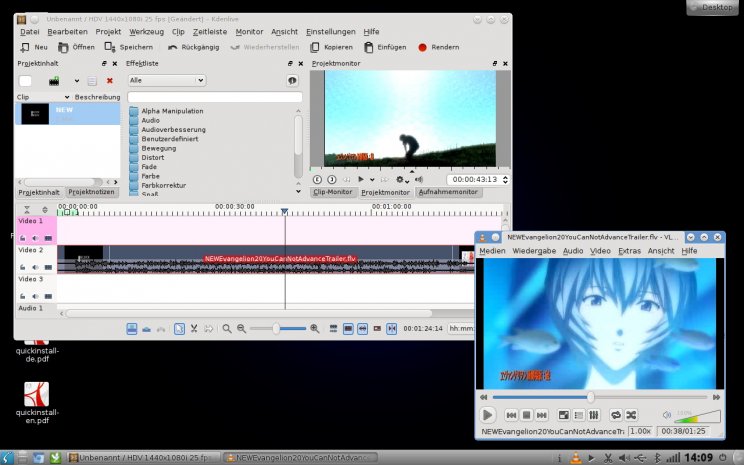Toggle split audio and video automatically
This screenshot has height=465, width=744.
tap(333, 328)
